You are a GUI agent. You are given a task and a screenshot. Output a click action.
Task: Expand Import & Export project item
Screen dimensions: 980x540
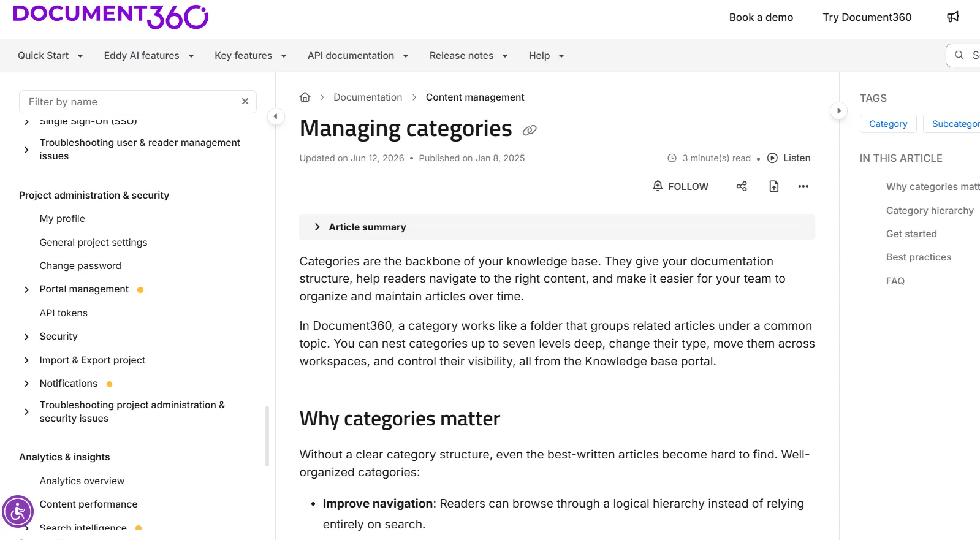click(x=26, y=360)
